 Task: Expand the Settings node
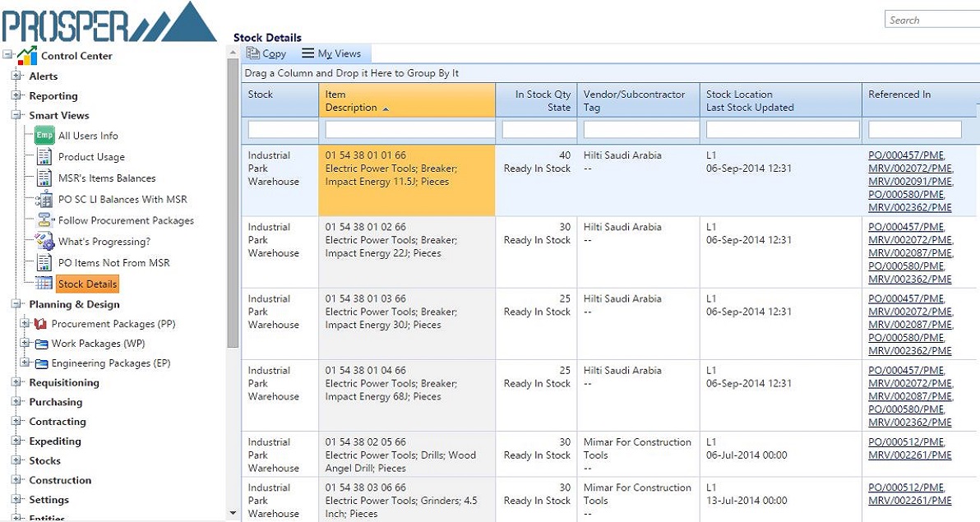point(16,500)
